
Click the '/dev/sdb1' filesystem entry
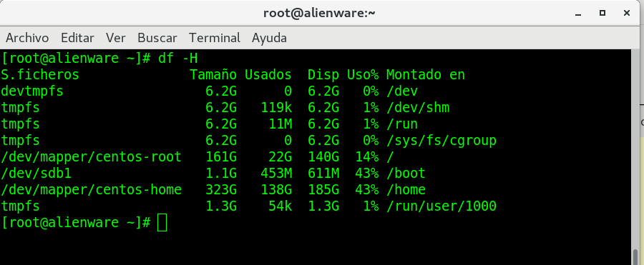(36, 173)
